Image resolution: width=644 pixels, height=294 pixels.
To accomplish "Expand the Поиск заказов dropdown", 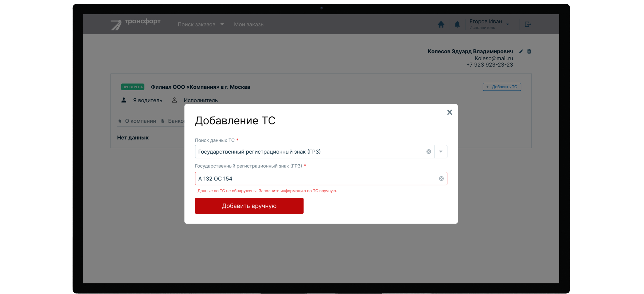I will (x=222, y=24).
